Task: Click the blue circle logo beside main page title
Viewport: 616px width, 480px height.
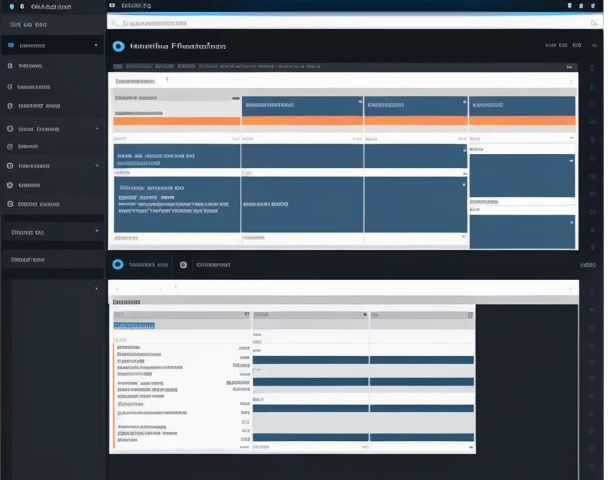Action: pyautogui.click(x=119, y=46)
